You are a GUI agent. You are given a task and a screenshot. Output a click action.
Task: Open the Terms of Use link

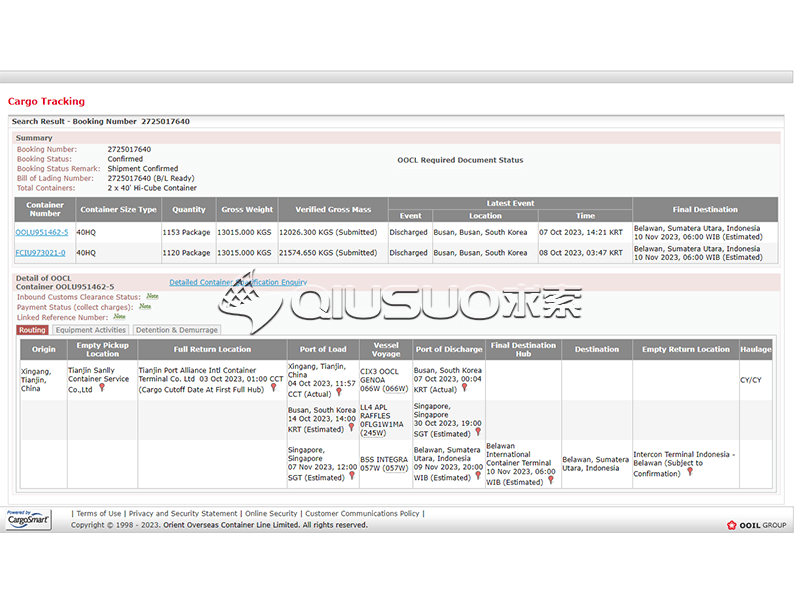99,514
